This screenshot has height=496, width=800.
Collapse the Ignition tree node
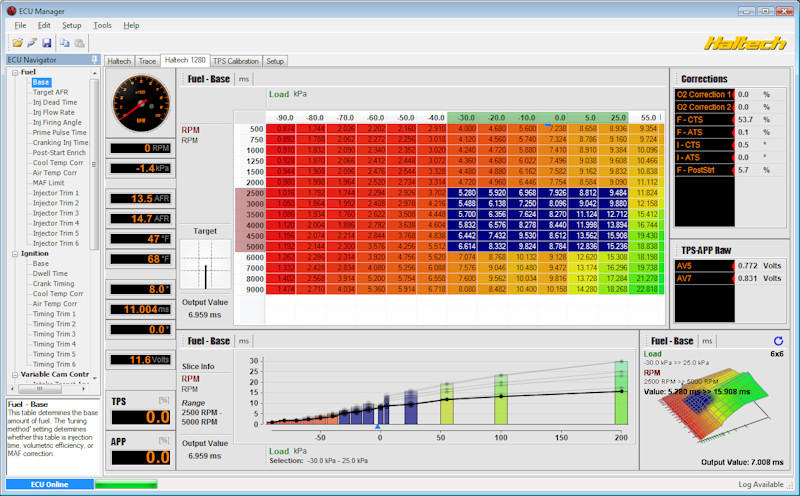(15, 254)
